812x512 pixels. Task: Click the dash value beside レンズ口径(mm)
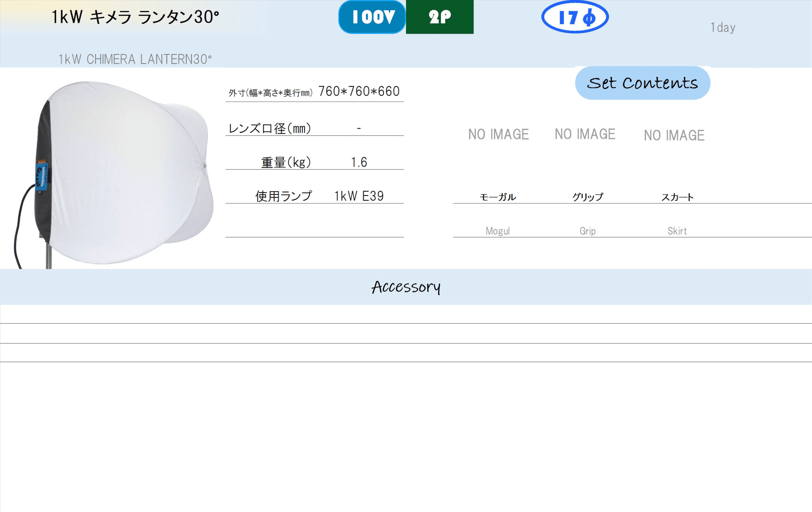point(359,128)
